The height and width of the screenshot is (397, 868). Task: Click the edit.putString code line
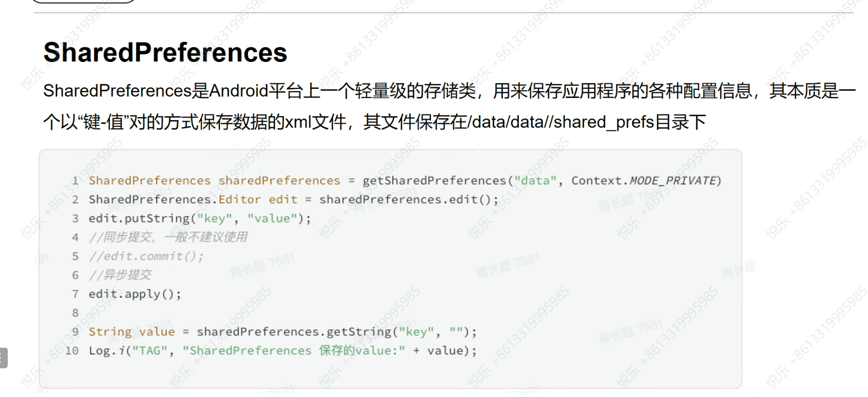coord(199,219)
